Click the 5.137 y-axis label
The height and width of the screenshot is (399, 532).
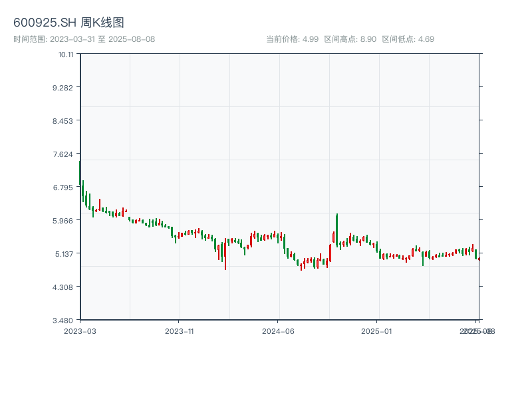pyautogui.click(x=65, y=253)
